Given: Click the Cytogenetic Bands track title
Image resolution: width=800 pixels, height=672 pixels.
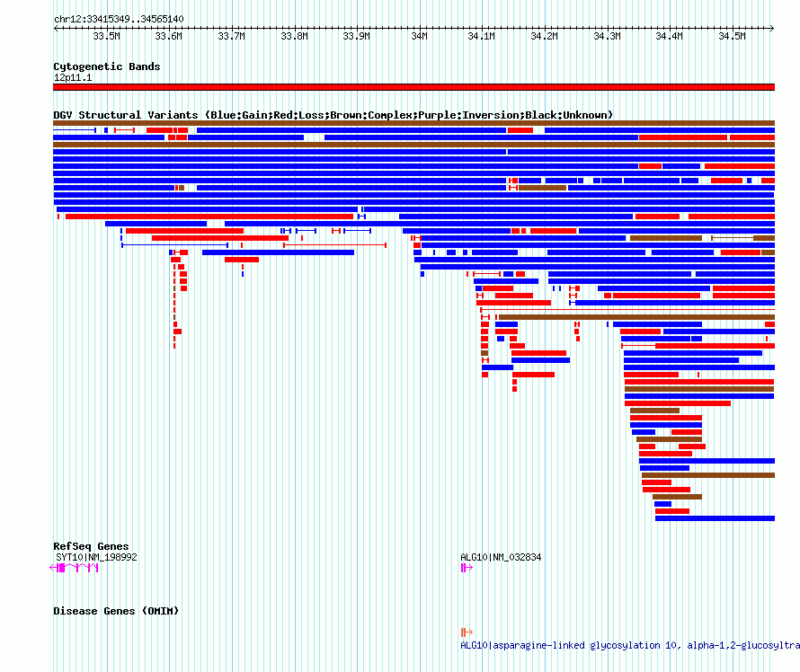Looking at the screenshot, I should [107, 66].
